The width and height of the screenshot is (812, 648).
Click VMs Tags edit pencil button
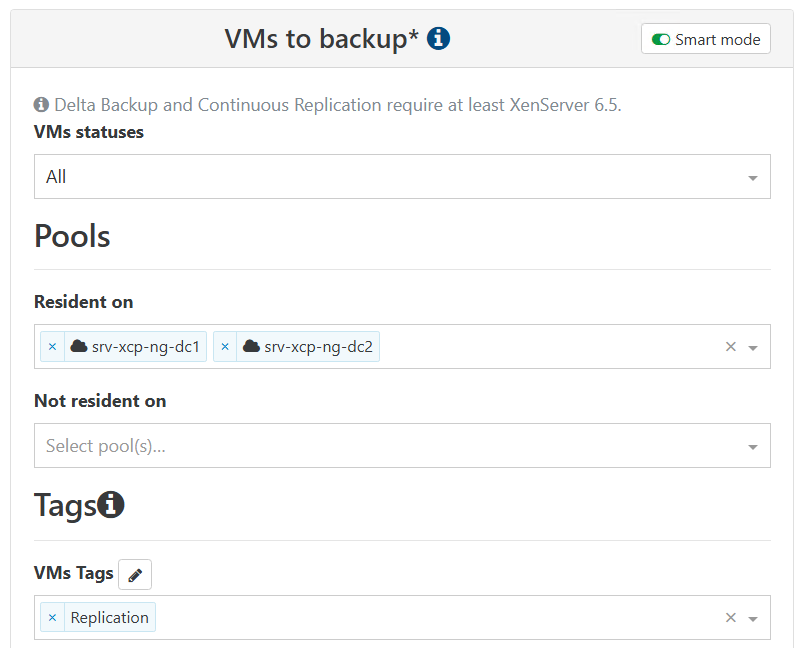point(135,575)
